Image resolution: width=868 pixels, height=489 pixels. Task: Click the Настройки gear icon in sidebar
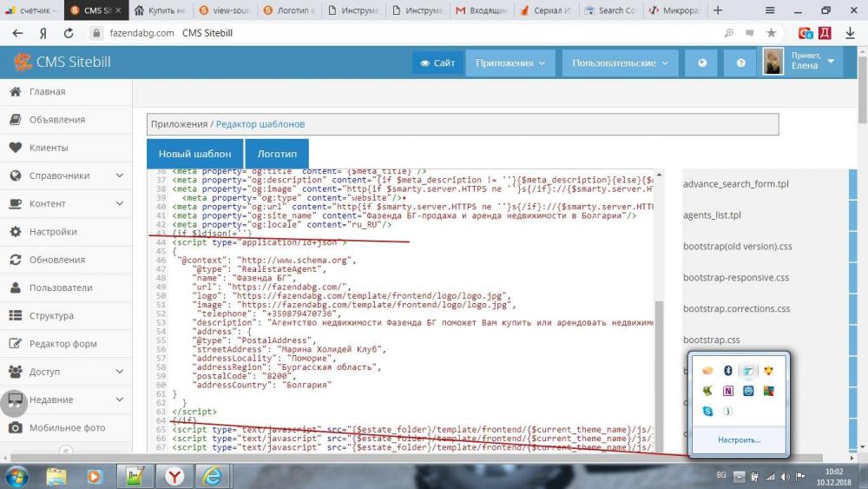(x=15, y=232)
